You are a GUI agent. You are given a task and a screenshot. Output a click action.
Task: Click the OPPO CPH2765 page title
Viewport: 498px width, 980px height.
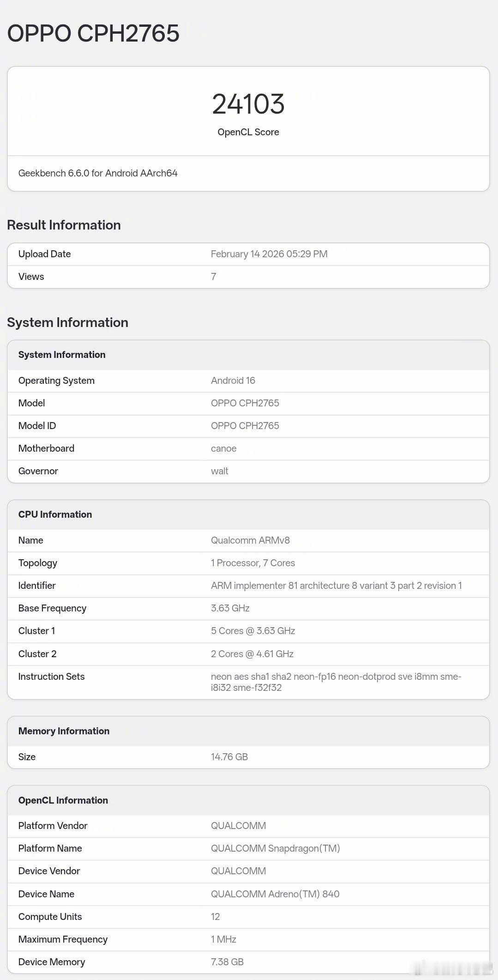point(93,33)
